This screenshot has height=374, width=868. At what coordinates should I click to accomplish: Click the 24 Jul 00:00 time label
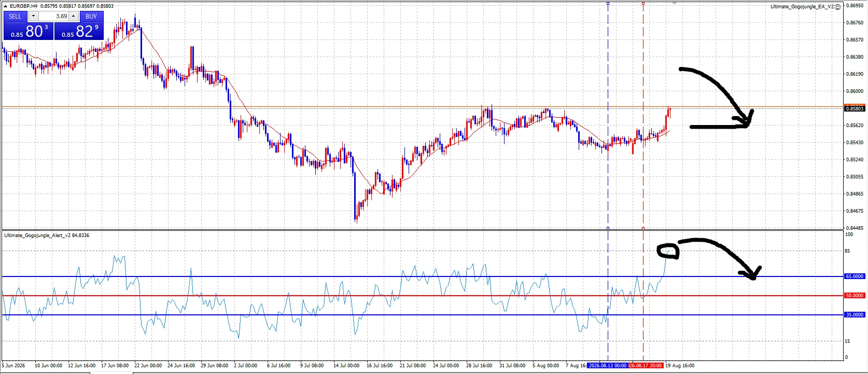tap(446, 366)
